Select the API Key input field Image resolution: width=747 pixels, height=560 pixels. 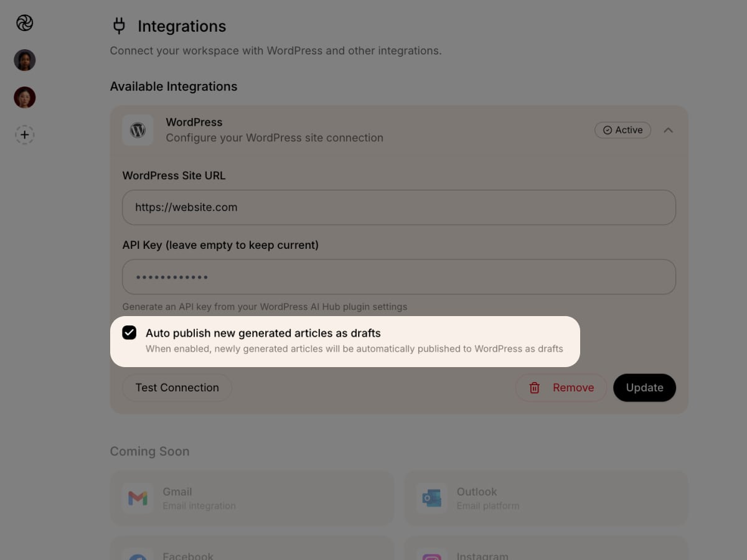pos(398,276)
